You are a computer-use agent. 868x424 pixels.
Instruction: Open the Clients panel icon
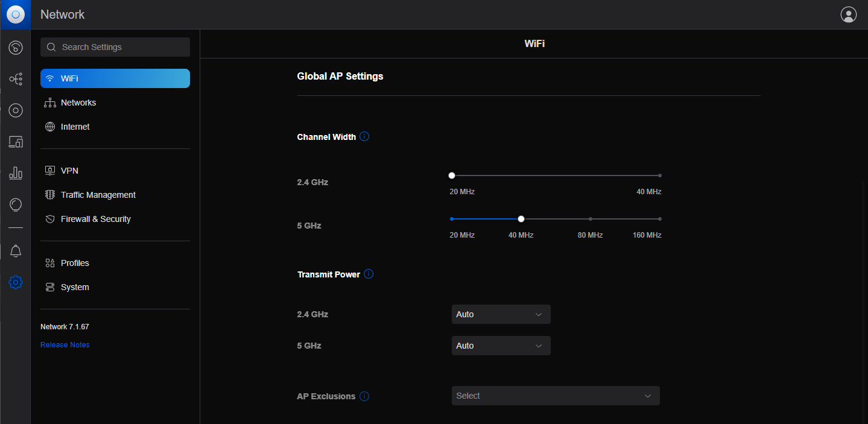point(15,142)
